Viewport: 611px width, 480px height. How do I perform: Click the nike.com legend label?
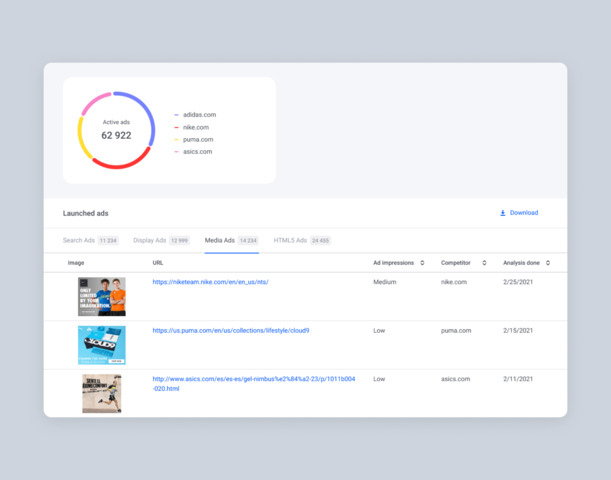(196, 127)
